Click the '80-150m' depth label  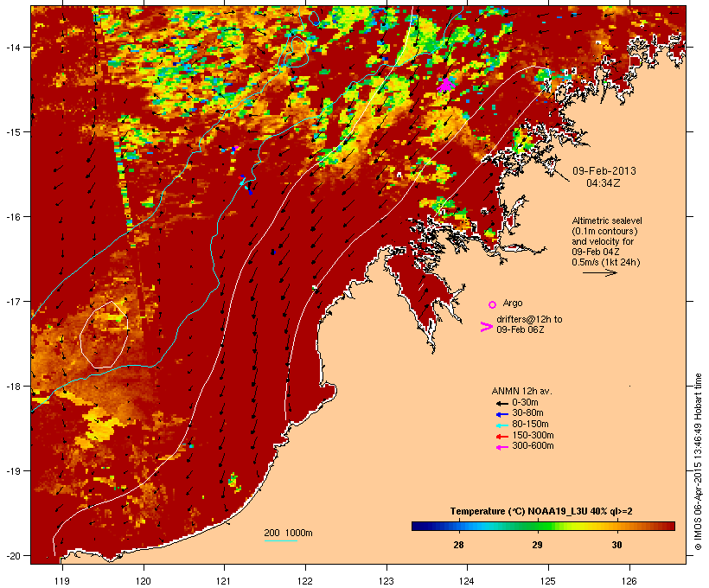[x=530, y=425]
